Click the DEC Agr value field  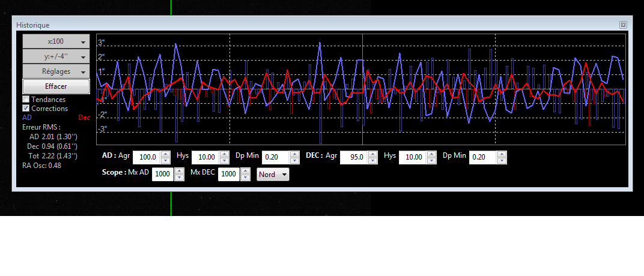[x=354, y=157]
